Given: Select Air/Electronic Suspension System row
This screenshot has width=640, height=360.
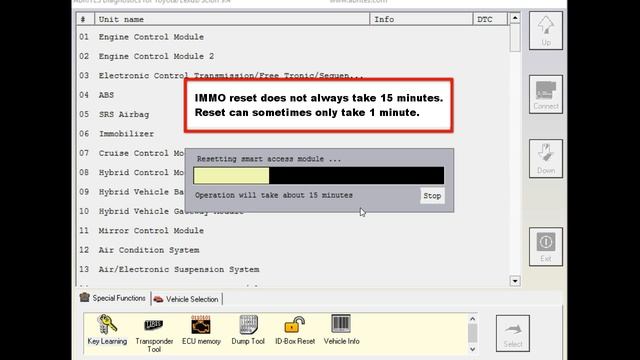Looking at the screenshot, I should (x=292, y=269).
